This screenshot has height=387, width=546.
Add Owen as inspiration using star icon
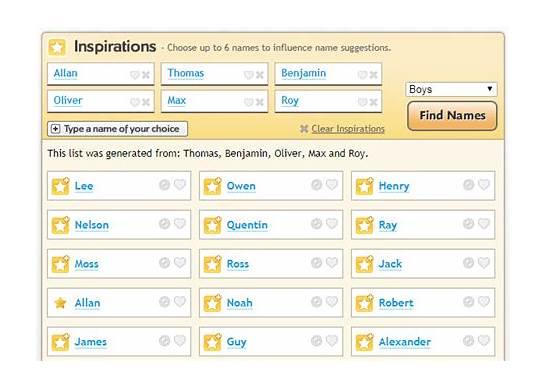pyautogui.click(x=212, y=186)
